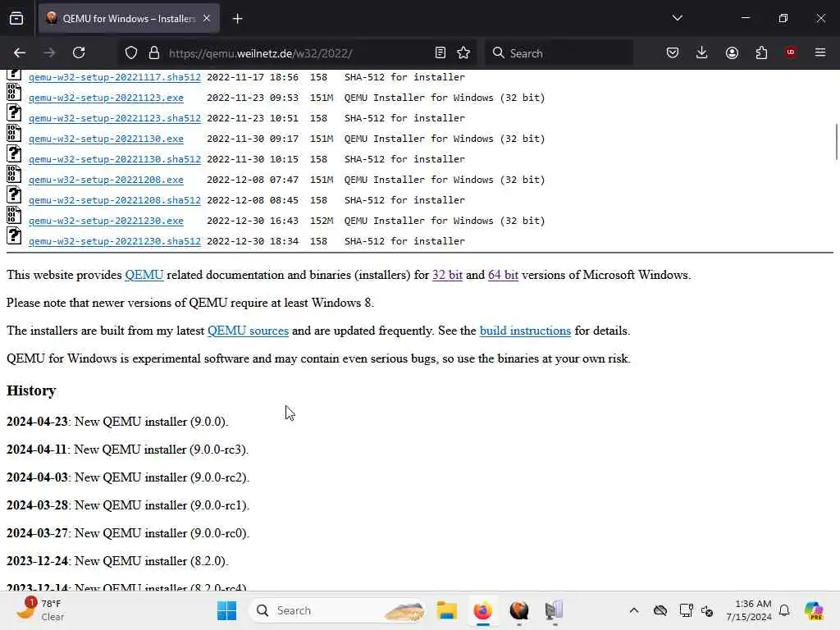Follow the 32 bit link

(x=447, y=275)
